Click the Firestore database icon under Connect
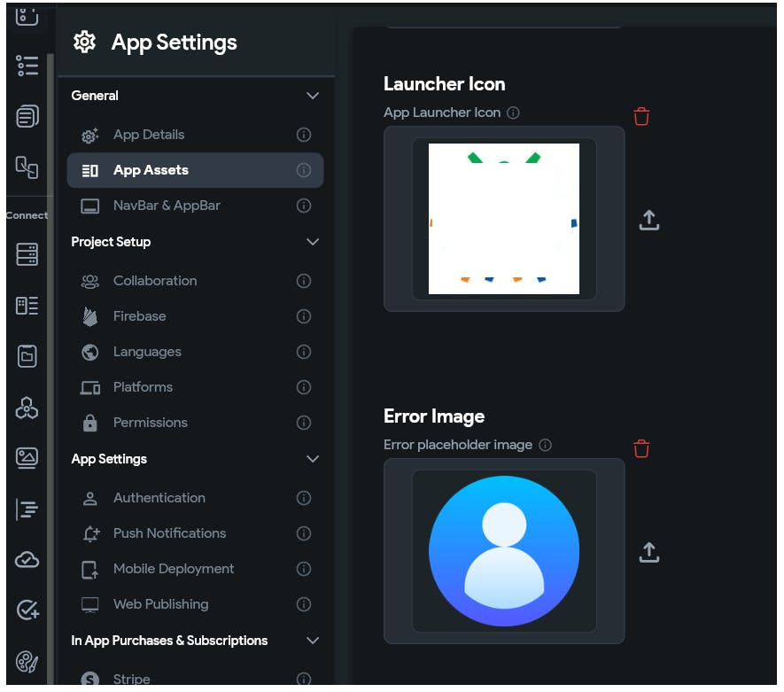 [x=27, y=254]
